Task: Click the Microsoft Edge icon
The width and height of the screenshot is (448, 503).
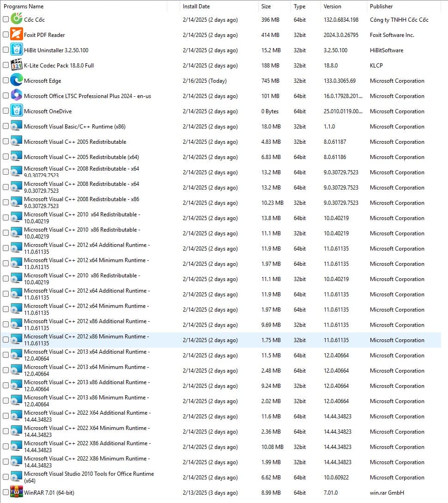Action: 16,80
